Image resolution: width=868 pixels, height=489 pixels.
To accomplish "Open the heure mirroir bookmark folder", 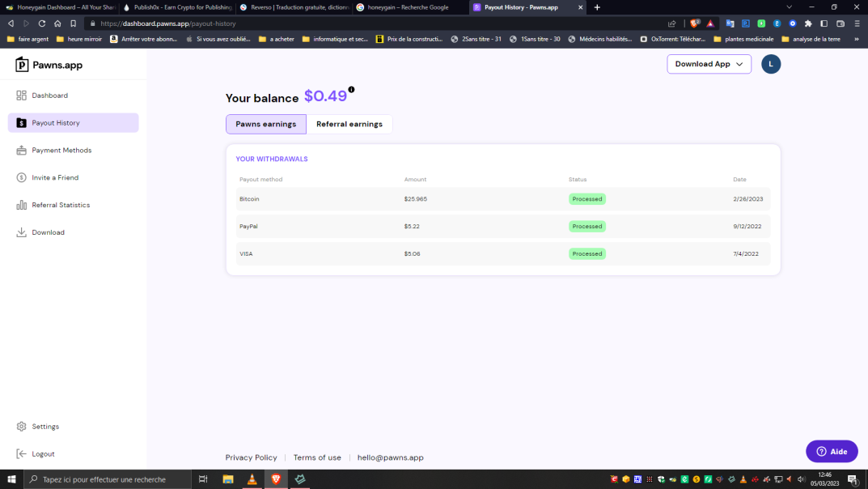I will pyautogui.click(x=78, y=40).
